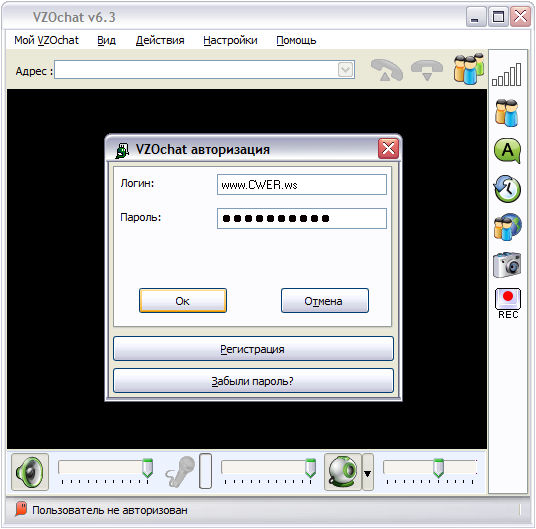This screenshot has height=529, width=536.
Task: Click the red status icon in status bar
Action: (21, 508)
